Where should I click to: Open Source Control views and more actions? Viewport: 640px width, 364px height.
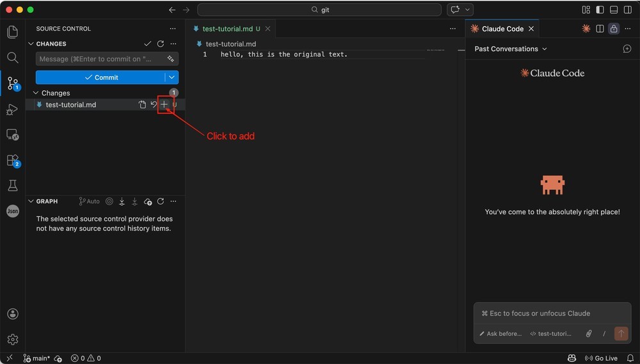[x=173, y=29]
